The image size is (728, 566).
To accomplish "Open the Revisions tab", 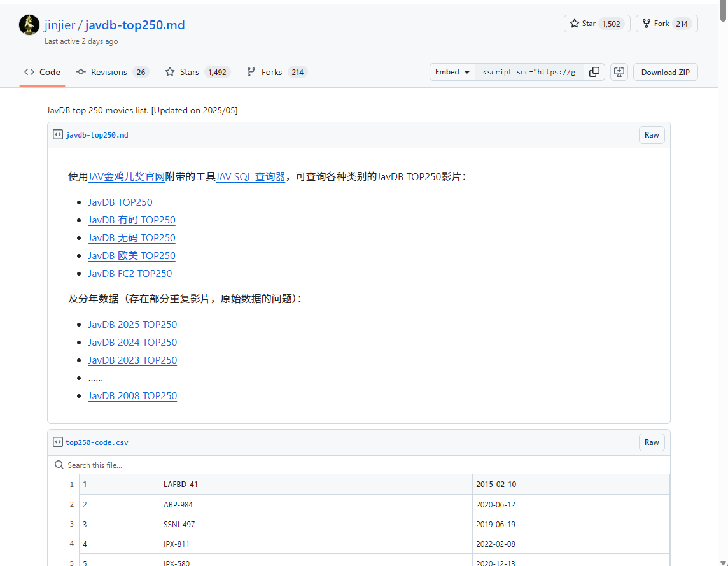I will coord(113,72).
